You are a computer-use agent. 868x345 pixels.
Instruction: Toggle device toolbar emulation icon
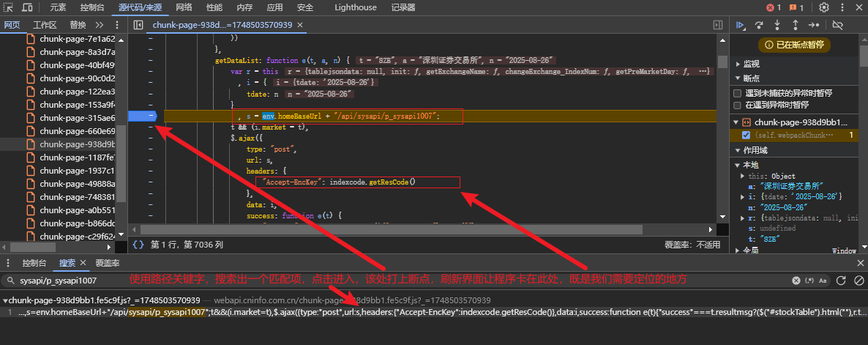(26, 8)
